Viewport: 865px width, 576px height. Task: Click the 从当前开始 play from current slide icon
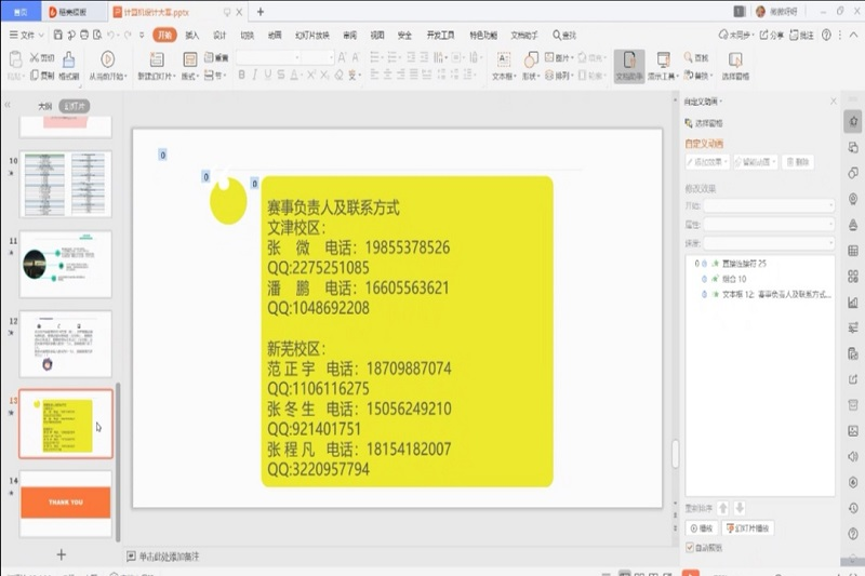pos(106,58)
